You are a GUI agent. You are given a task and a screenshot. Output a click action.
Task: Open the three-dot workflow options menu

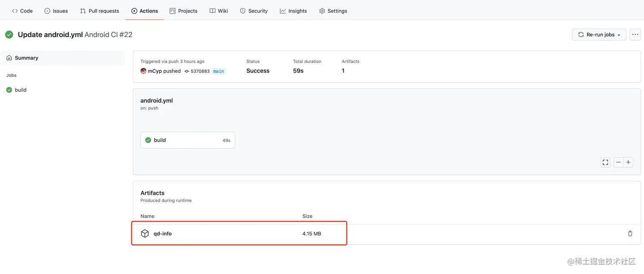pyautogui.click(x=635, y=34)
